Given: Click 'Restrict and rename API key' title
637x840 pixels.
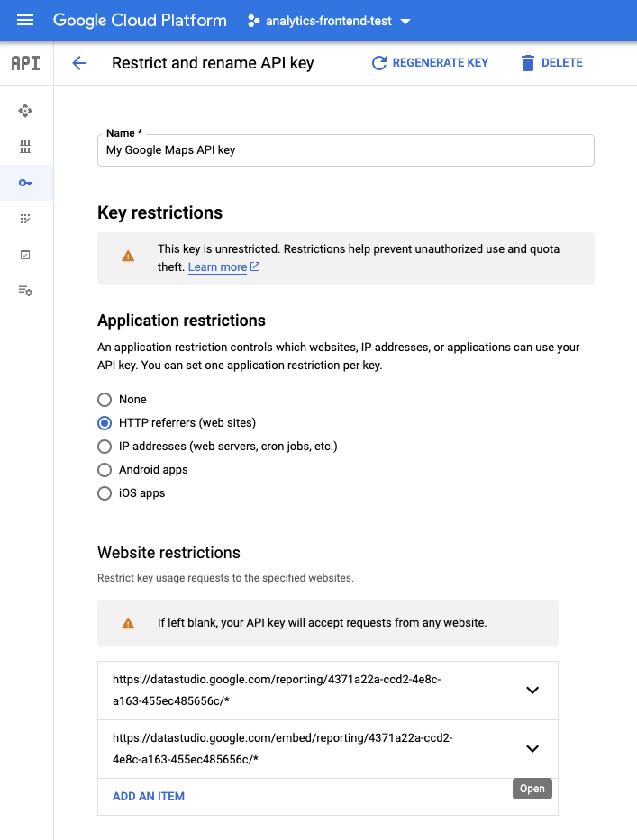Looking at the screenshot, I should tap(213, 63).
